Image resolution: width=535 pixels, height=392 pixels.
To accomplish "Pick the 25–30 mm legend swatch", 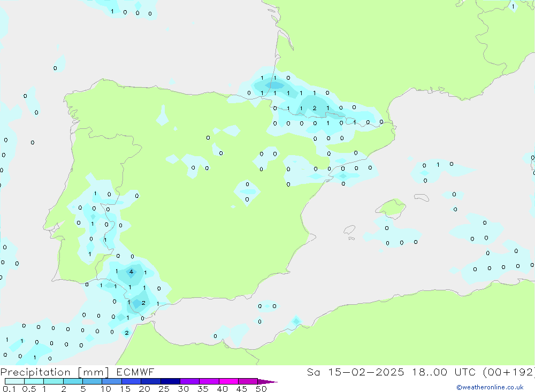I will (x=170, y=381).
